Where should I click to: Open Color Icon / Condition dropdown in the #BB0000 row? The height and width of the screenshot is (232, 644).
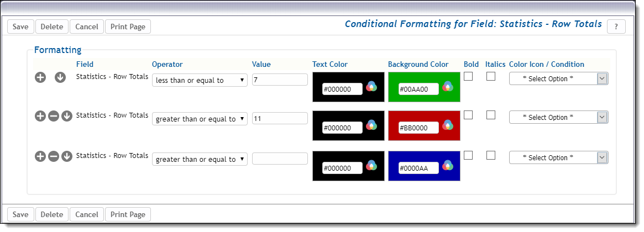point(558,118)
